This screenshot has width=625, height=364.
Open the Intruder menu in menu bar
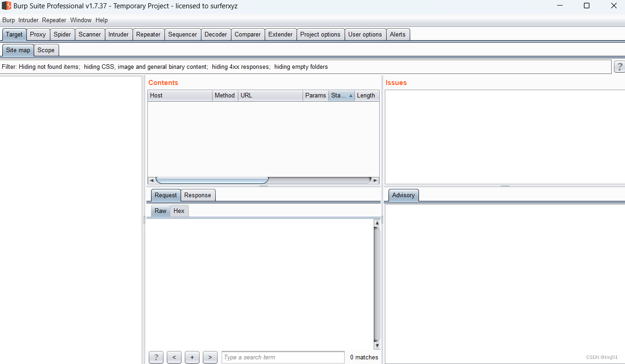tap(28, 20)
